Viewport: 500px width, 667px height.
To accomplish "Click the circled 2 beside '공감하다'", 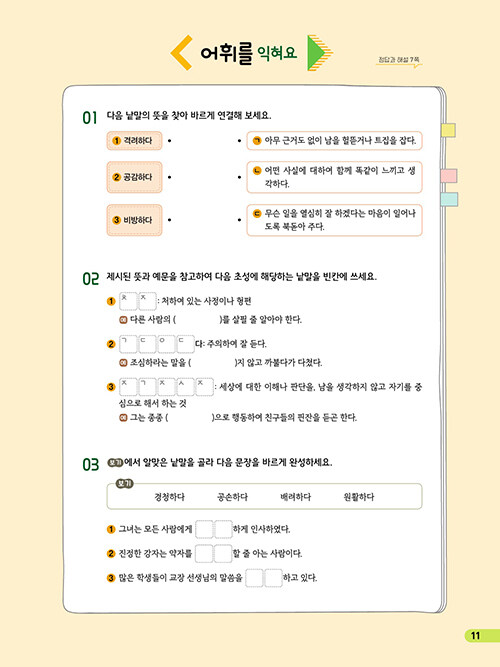I will (117, 177).
